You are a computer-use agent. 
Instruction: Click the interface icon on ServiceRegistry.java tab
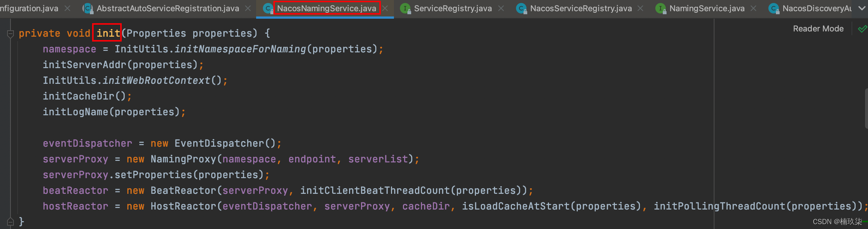pyautogui.click(x=405, y=8)
